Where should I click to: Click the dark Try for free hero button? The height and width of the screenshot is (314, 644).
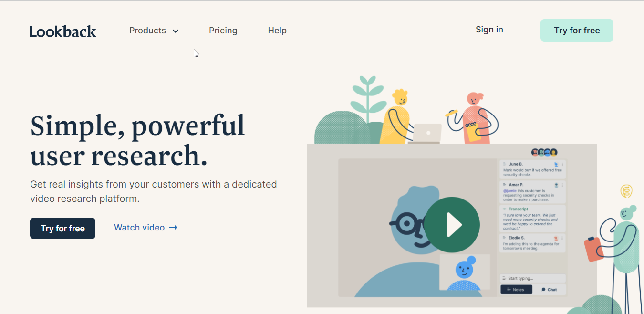62,228
